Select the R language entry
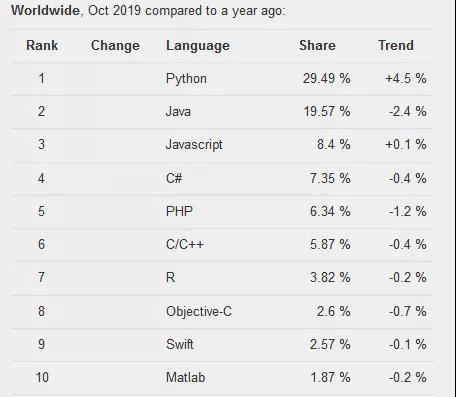 point(170,277)
